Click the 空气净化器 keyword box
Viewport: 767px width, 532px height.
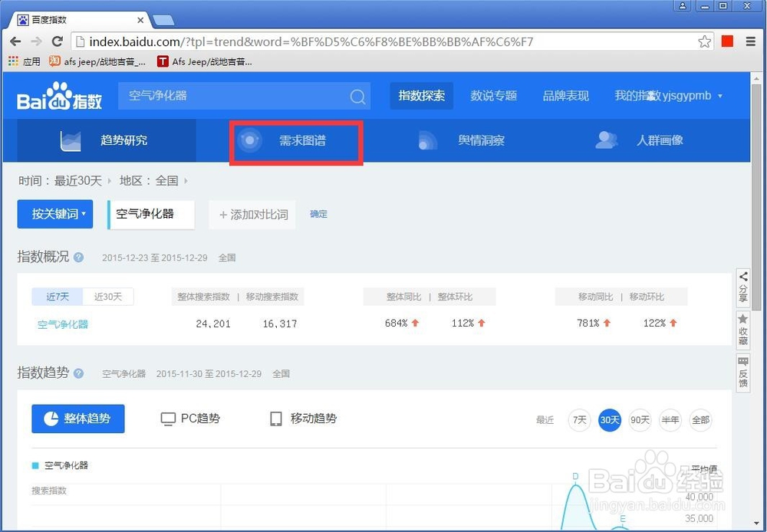151,214
